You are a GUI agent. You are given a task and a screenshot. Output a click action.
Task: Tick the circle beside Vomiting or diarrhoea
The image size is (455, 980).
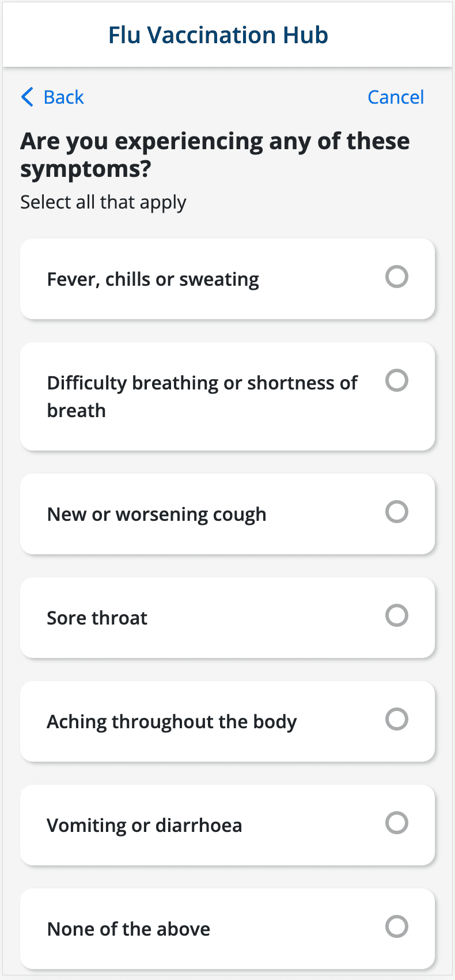397,823
